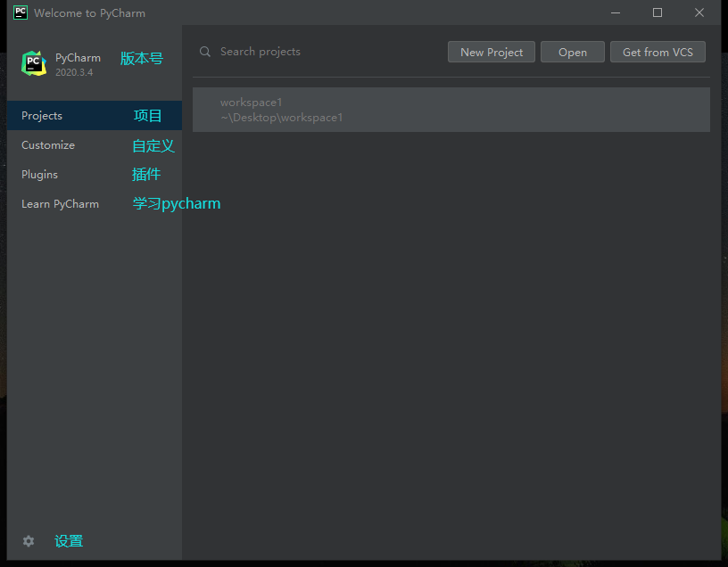This screenshot has width=728, height=567.
Task: Open the Learn PyCharm section
Action: [x=60, y=203]
